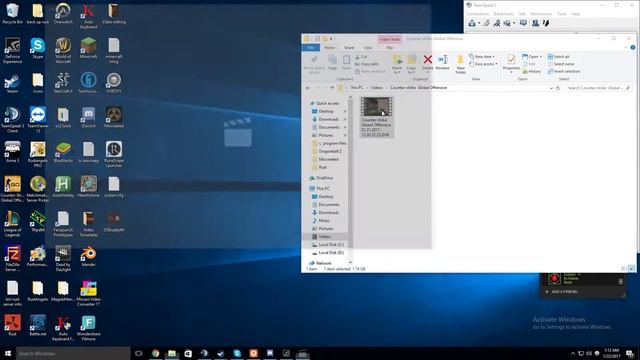
Task: Select Local Disk (C:) in navigation pane
Action: click(x=327, y=244)
